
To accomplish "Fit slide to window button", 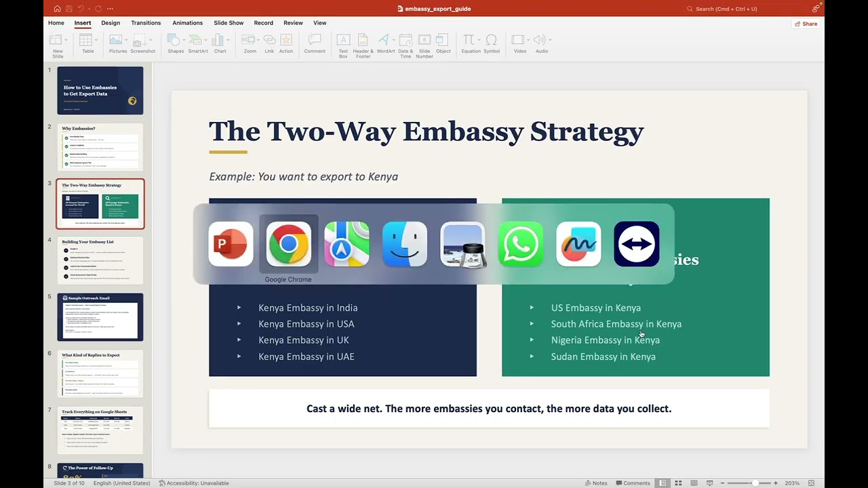I will (810, 483).
